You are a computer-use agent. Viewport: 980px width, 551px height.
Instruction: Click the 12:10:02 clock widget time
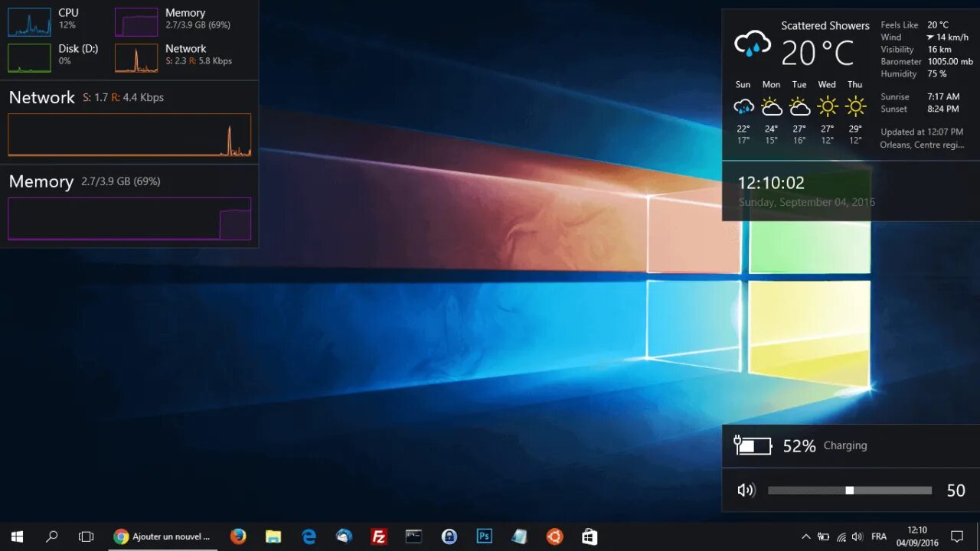click(771, 183)
